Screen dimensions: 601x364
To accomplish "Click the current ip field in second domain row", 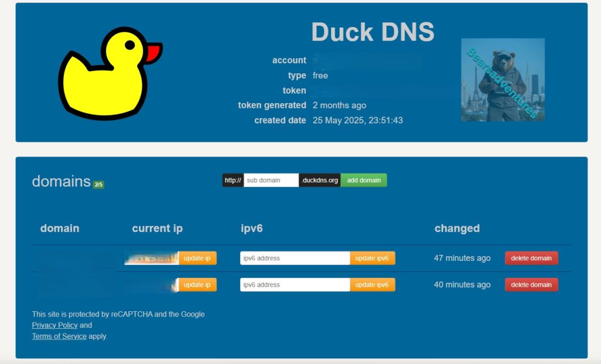I will pos(151,285).
